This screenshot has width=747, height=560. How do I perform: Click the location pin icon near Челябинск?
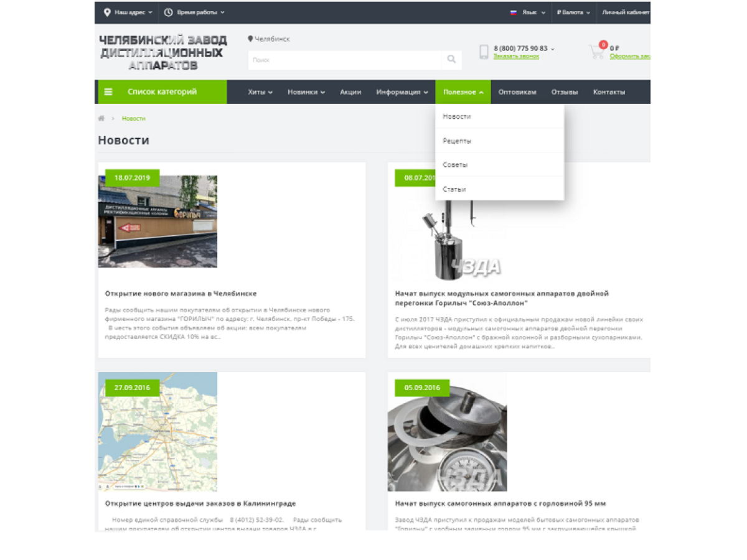[250, 39]
